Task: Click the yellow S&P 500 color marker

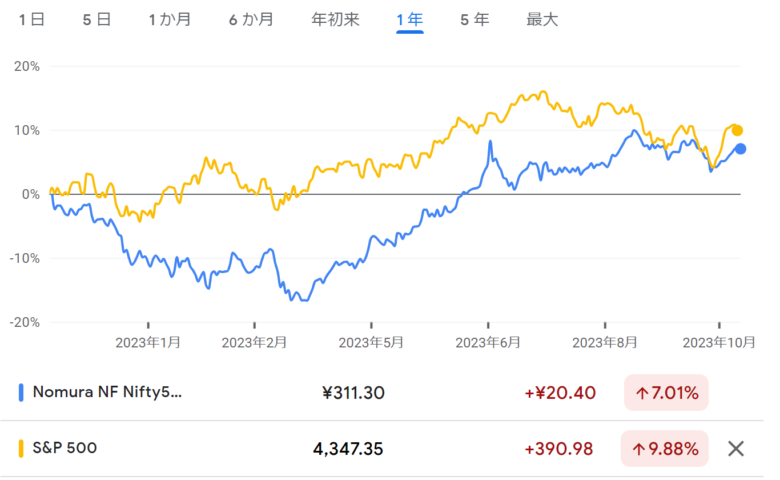Action: tap(22, 448)
